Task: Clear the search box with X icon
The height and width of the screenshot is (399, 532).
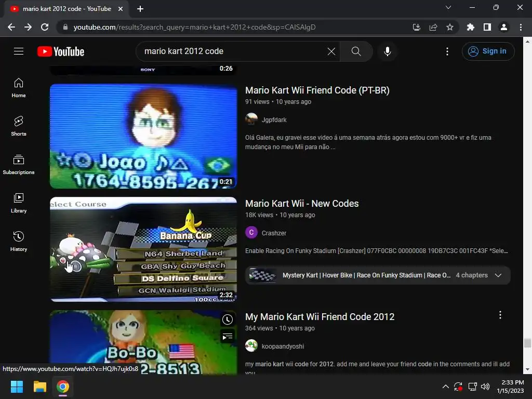Action: click(331, 51)
